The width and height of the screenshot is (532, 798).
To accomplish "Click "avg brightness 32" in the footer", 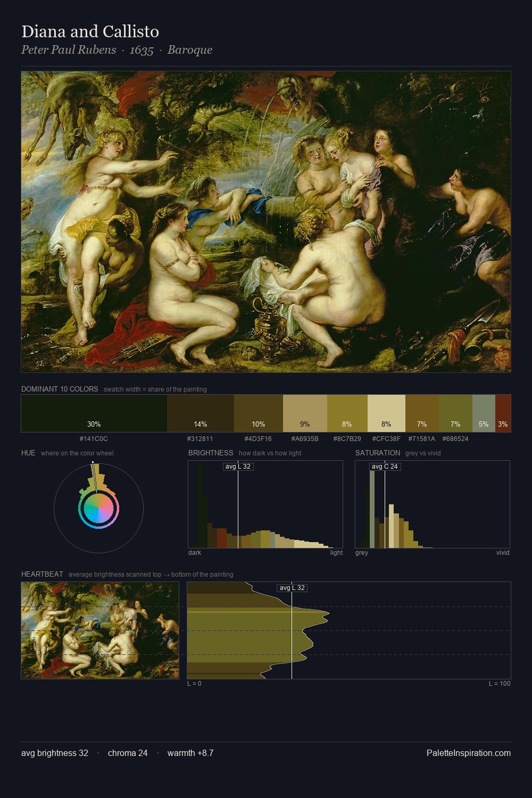I will click(55, 753).
